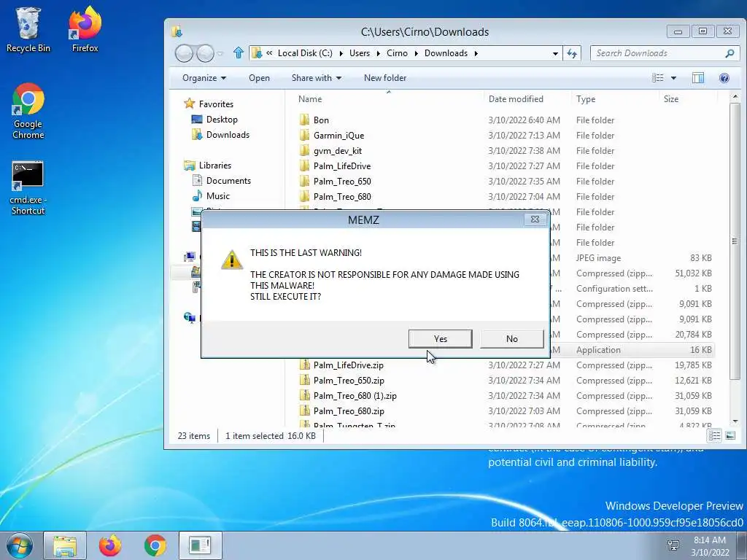
Task: Close the MEMZ dialog with its X button
Action: 535,219
